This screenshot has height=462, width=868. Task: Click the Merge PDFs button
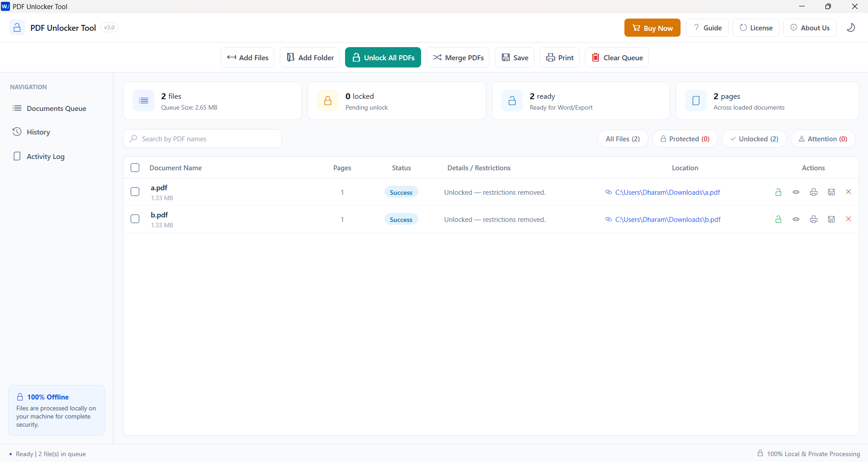point(458,58)
